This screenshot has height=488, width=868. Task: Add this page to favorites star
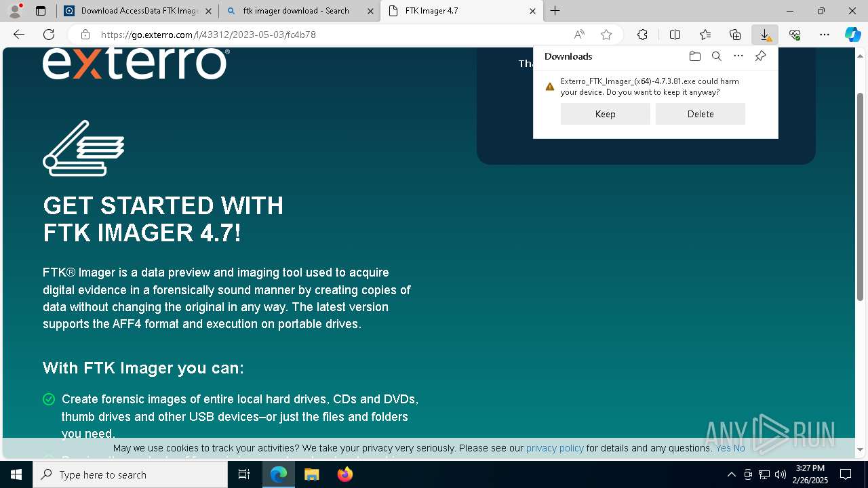point(606,35)
